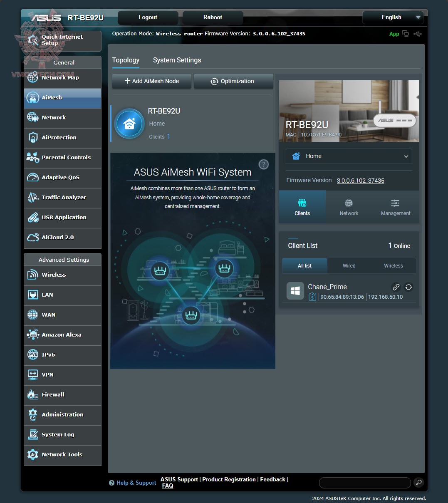The width and height of the screenshot is (448, 503).
Task: Click the client IP 192.168.50.10
Action: (x=386, y=297)
